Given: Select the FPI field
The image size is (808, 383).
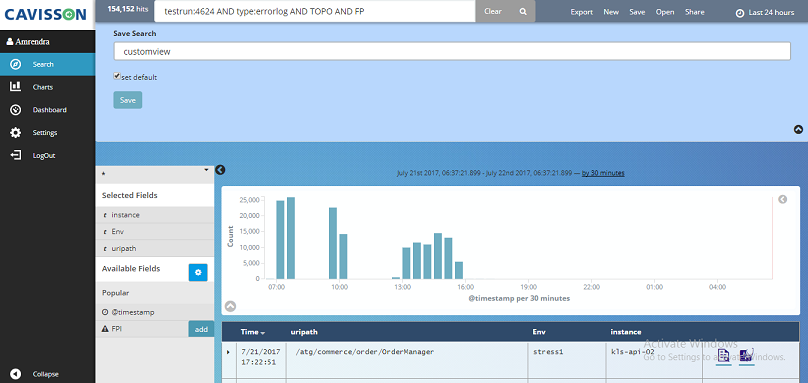Looking at the screenshot, I should (x=142, y=328).
